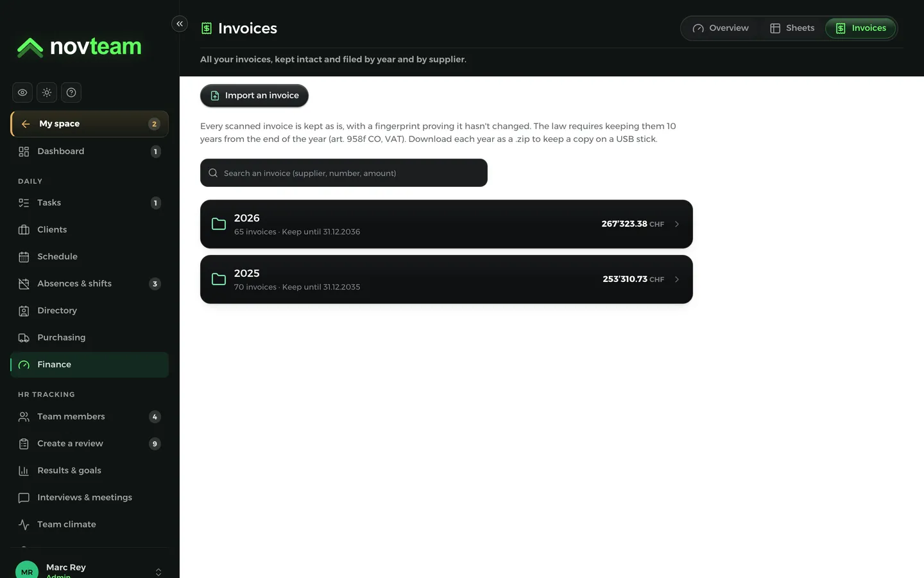Image resolution: width=924 pixels, height=578 pixels.
Task: Select Team climate pulse entry
Action: click(x=89, y=525)
